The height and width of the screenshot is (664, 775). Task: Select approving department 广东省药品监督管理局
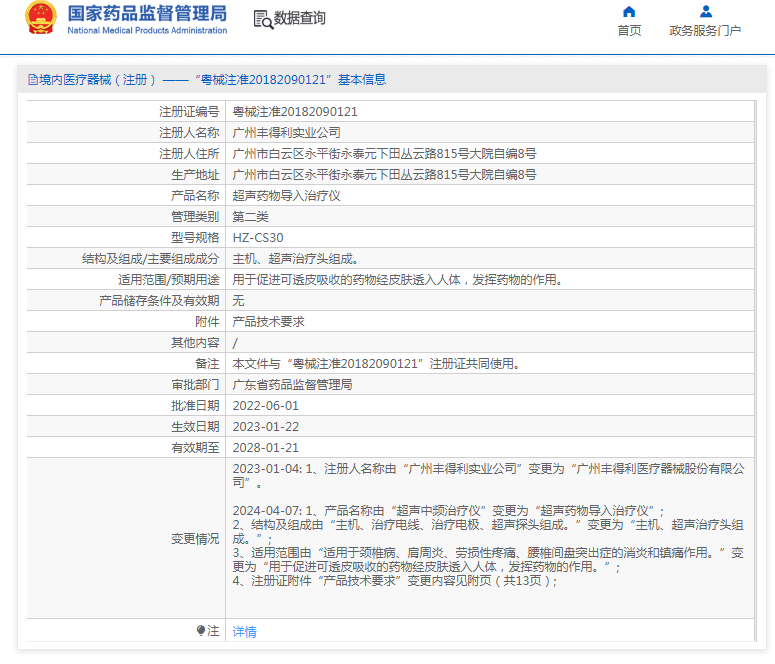coord(293,385)
